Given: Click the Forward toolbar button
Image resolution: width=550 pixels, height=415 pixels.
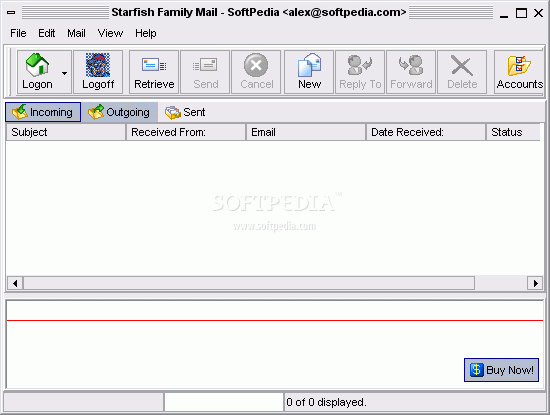Looking at the screenshot, I should pos(411,72).
